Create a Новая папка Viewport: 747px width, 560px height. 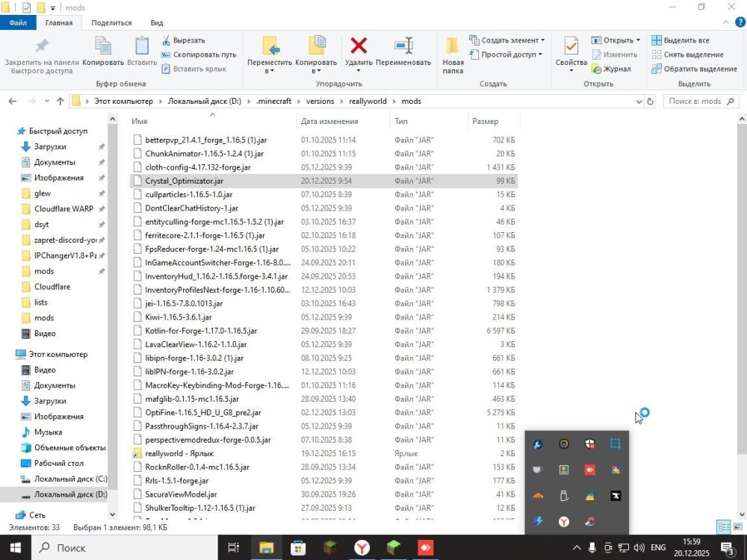(x=453, y=55)
